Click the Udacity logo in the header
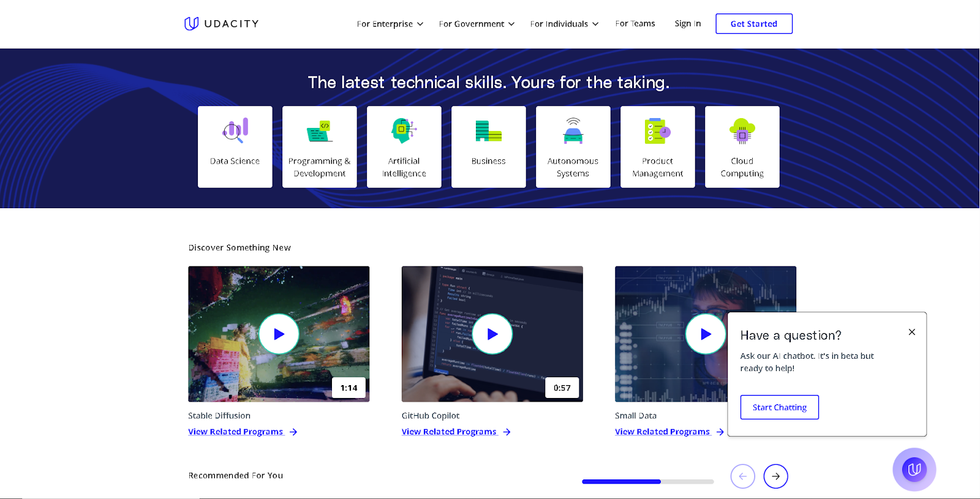Screen dimensions: 980x499 tap(221, 23)
